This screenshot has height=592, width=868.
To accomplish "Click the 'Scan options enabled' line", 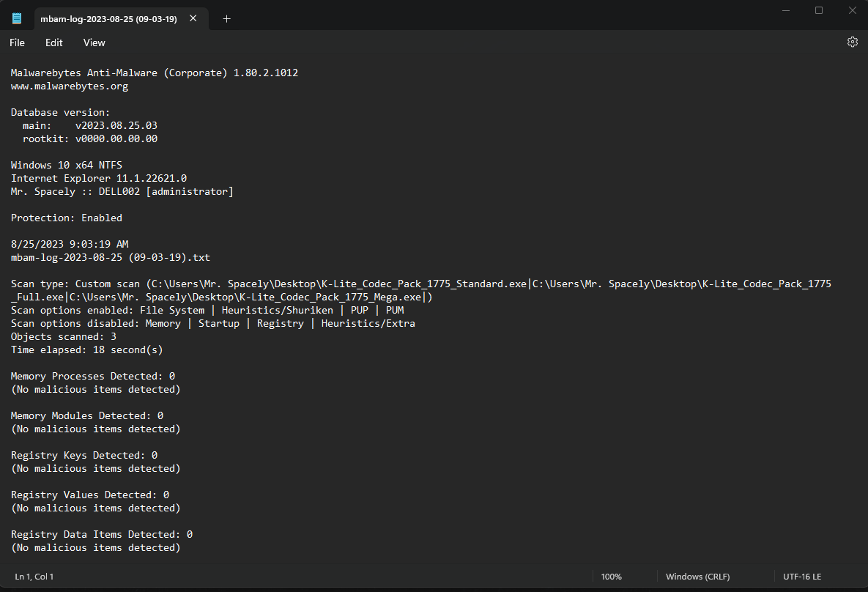I will coord(207,310).
